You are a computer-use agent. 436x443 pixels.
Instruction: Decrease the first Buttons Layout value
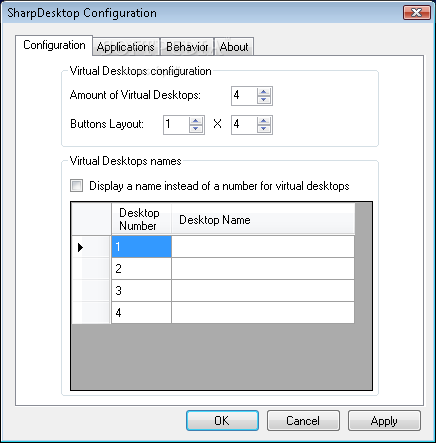[x=196, y=129]
